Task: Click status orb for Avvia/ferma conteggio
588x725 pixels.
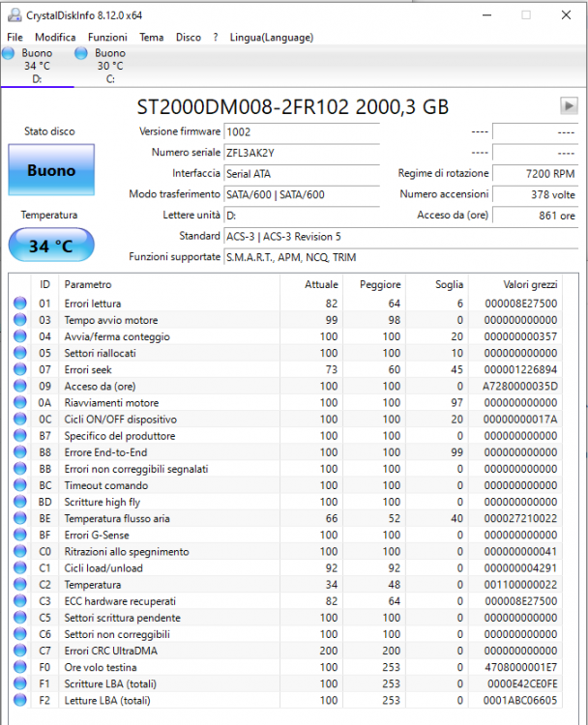Action: click(20, 336)
